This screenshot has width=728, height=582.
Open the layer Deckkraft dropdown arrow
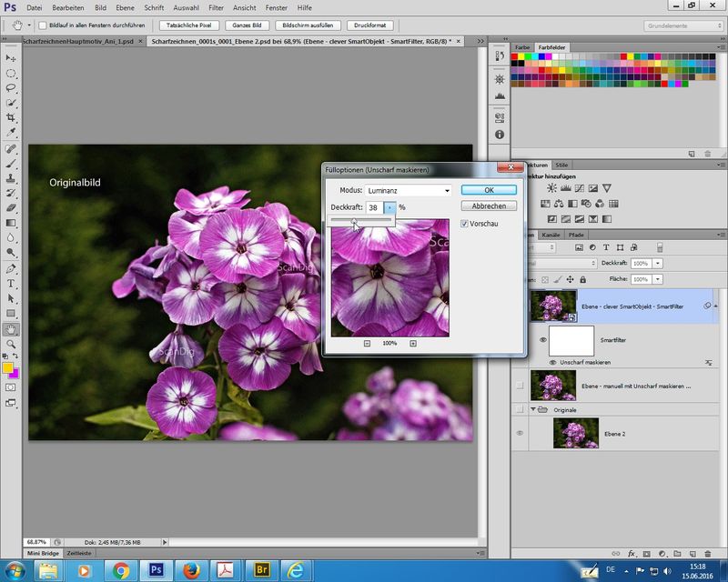point(658,263)
